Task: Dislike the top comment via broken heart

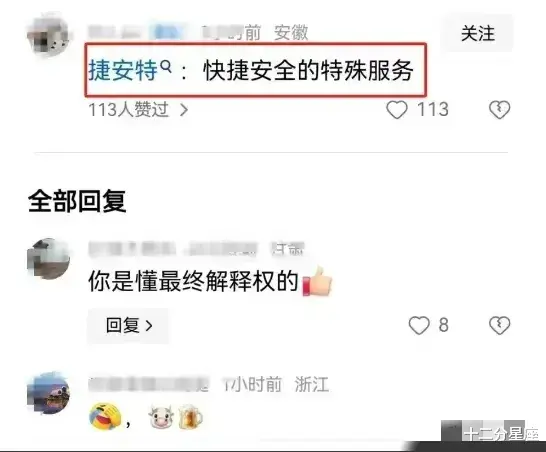Action: pos(499,110)
